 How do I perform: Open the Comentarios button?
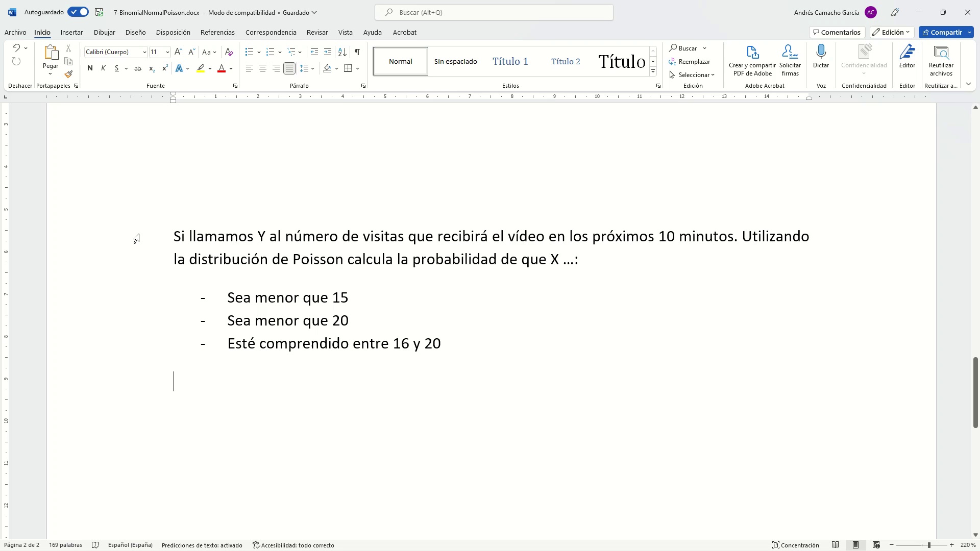[837, 32]
